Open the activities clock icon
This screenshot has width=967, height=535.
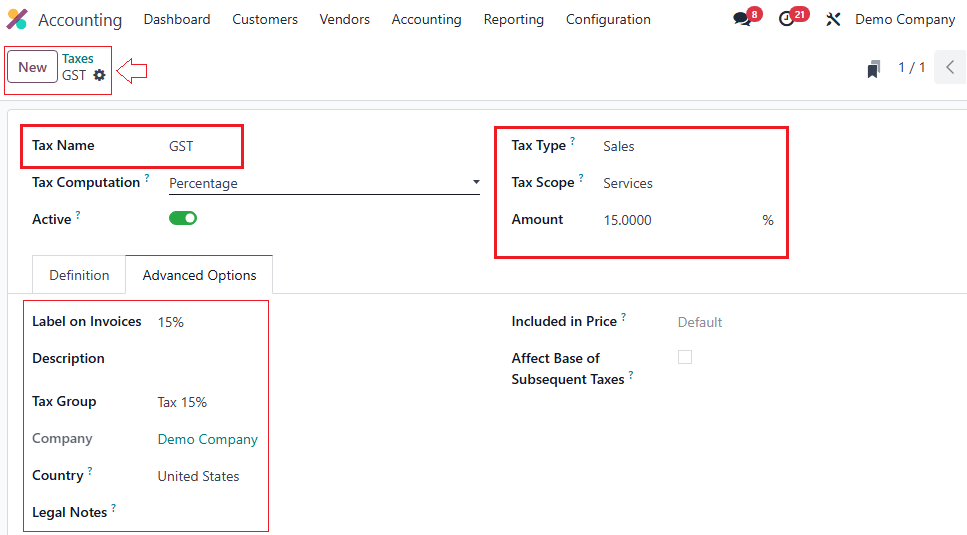click(x=787, y=19)
